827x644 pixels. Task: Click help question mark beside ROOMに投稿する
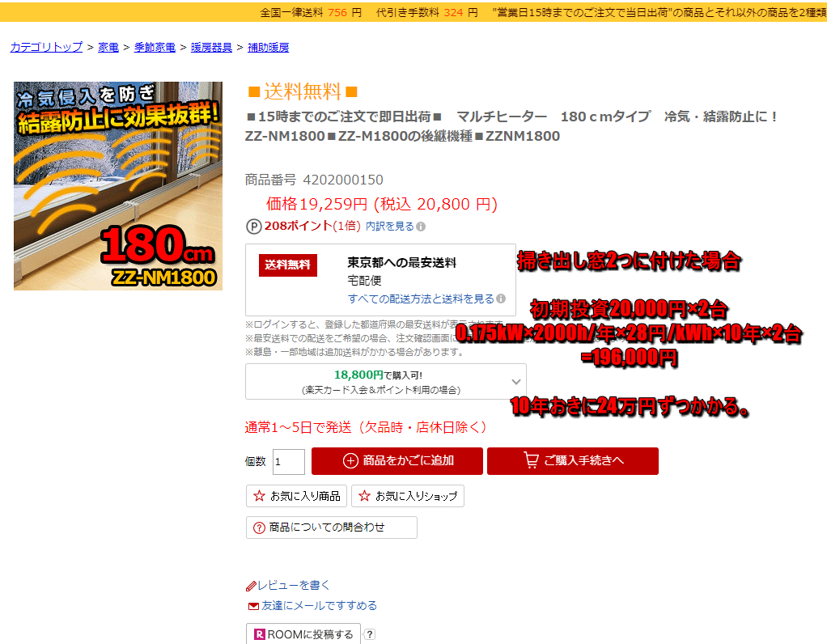pyautogui.click(x=370, y=634)
